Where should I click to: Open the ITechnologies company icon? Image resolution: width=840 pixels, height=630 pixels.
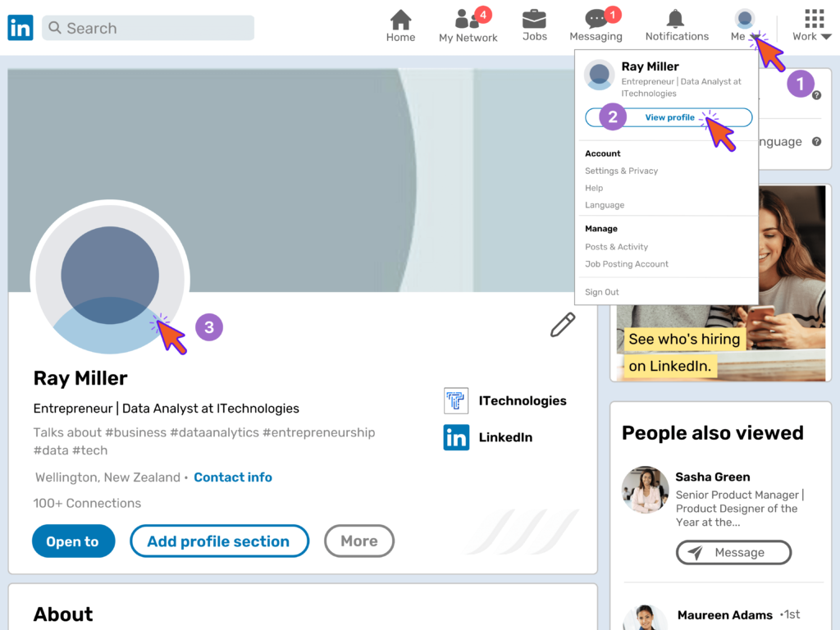[455, 400]
